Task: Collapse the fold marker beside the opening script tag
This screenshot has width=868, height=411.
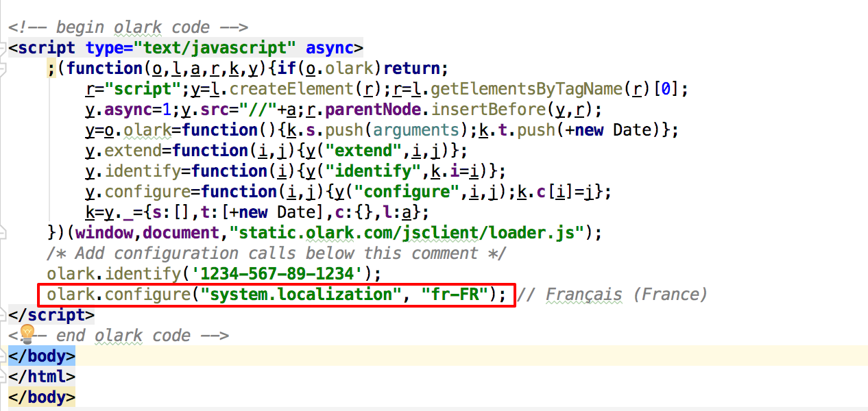Action: point(3,48)
